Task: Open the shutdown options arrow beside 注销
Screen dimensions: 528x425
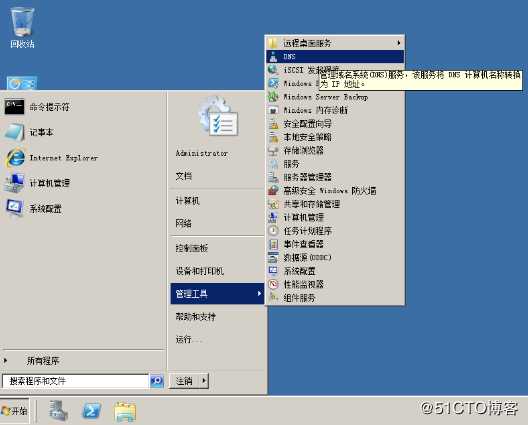Action: tap(204, 381)
